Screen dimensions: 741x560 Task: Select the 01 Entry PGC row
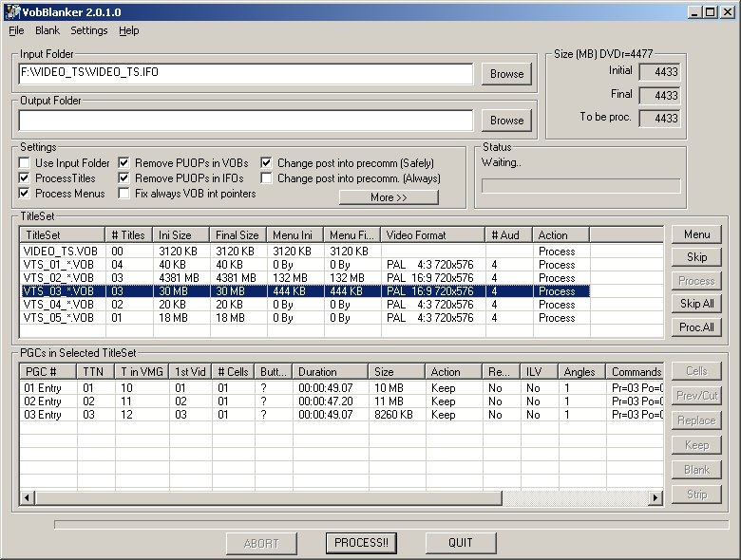point(342,388)
